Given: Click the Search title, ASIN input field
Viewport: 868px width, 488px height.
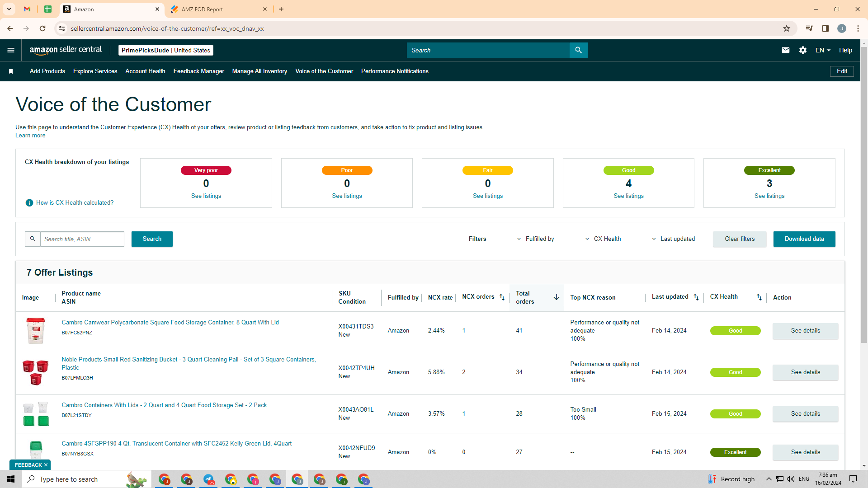Looking at the screenshot, I should pos(82,239).
